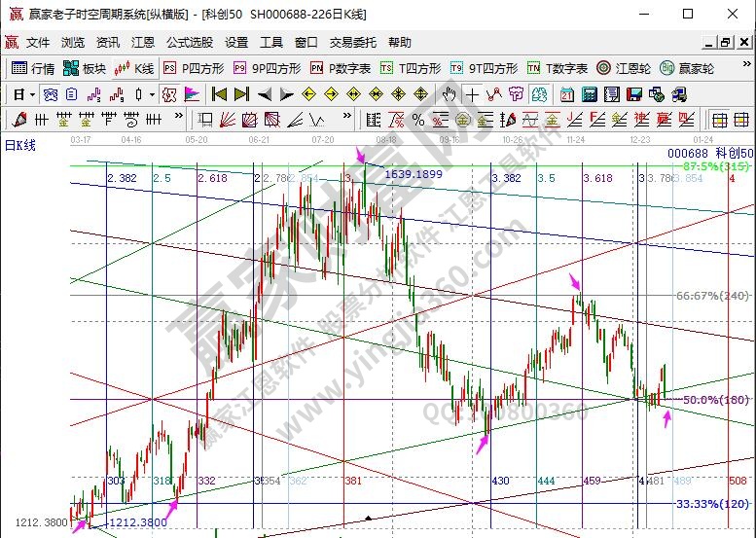This screenshot has height=538, width=756.
Task: Open the 交易委托 menu
Action: [353, 43]
